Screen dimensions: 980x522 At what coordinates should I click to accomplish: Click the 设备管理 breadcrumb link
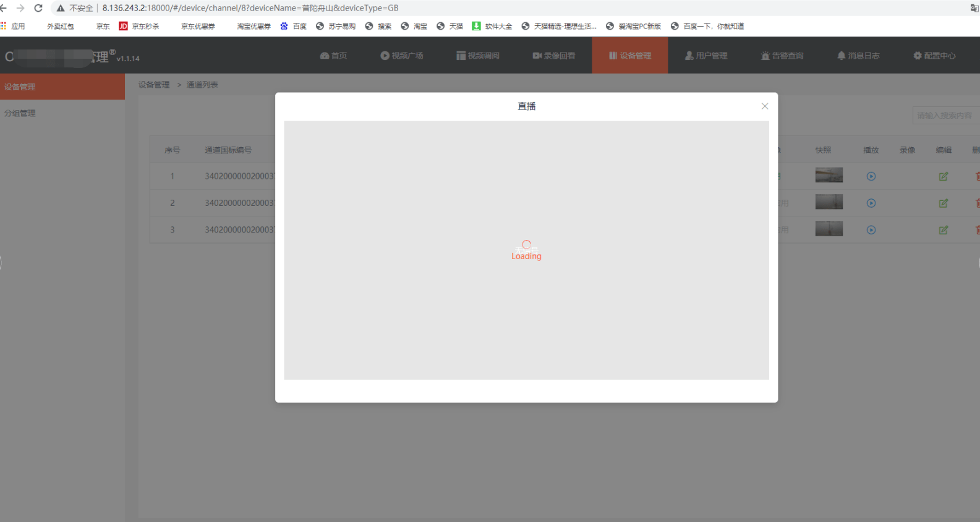tap(154, 85)
